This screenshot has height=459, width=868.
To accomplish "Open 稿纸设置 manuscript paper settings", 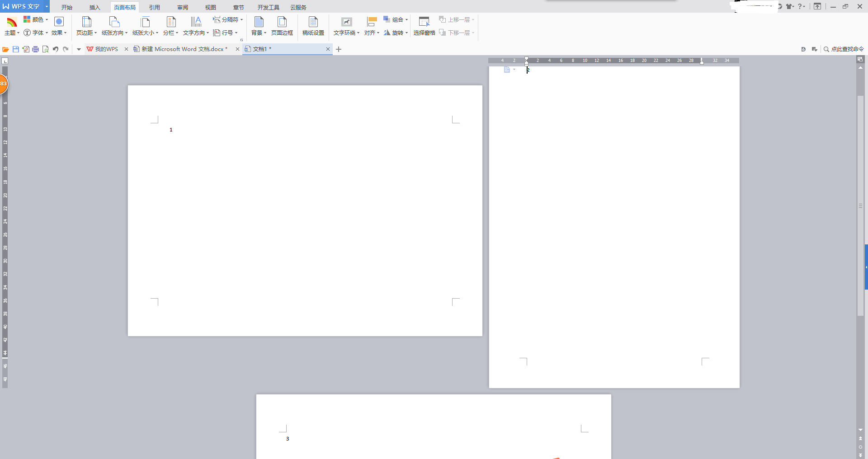I will (x=313, y=26).
